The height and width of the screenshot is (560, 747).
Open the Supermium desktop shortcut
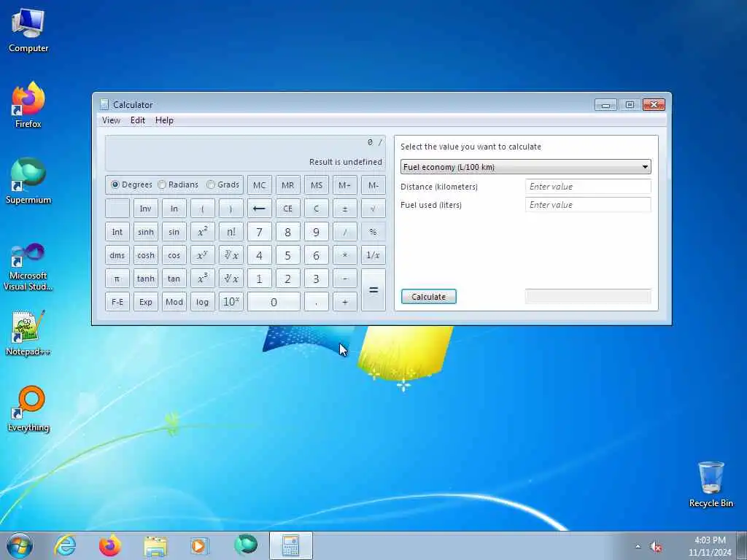pos(28,181)
